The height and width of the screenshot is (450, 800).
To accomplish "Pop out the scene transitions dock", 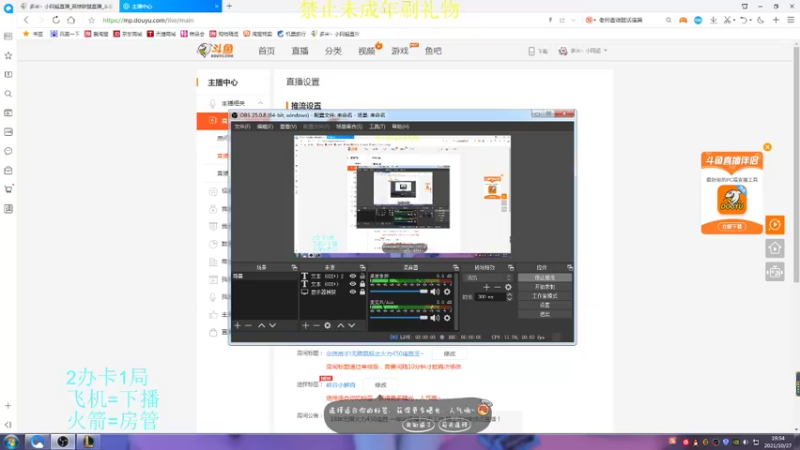I will click(x=511, y=267).
